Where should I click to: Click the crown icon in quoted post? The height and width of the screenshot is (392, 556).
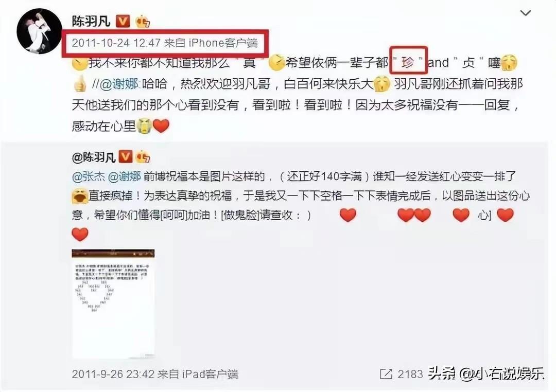(143, 156)
